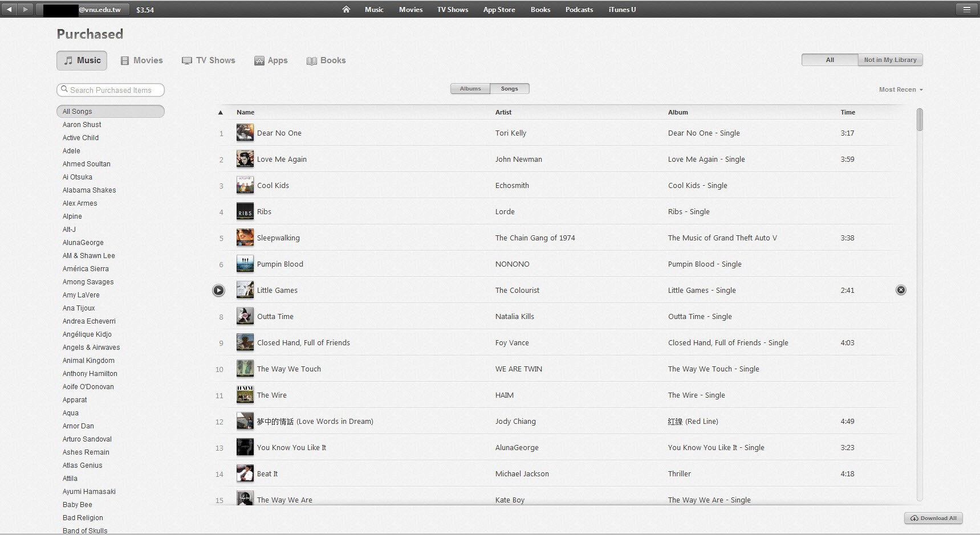The width and height of the screenshot is (980, 535).
Task: Click the You Know You Like It artwork
Action: coord(245,447)
